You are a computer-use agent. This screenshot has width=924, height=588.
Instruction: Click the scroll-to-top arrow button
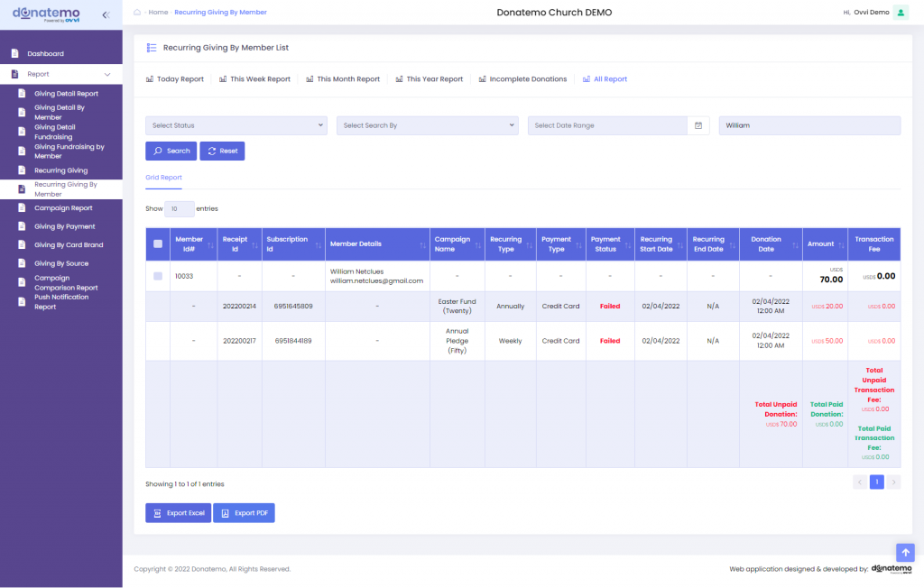coord(905,553)
